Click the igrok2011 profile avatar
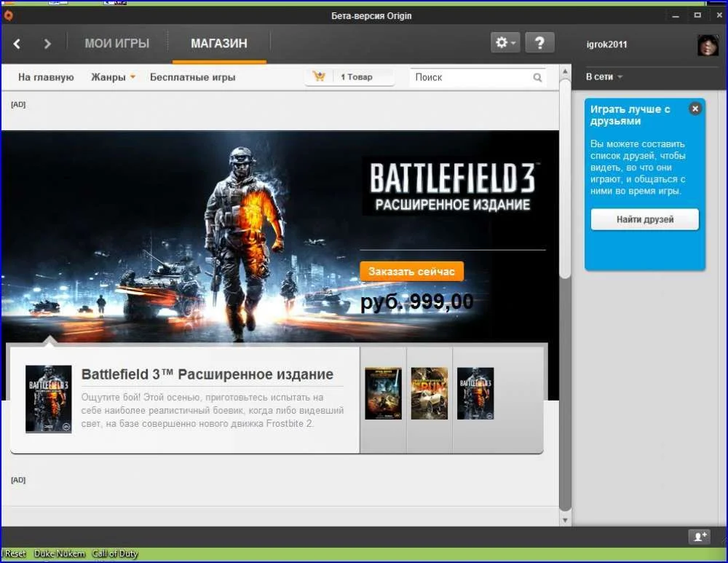Viewport: 728px width, 563px height. coord(708,45)
